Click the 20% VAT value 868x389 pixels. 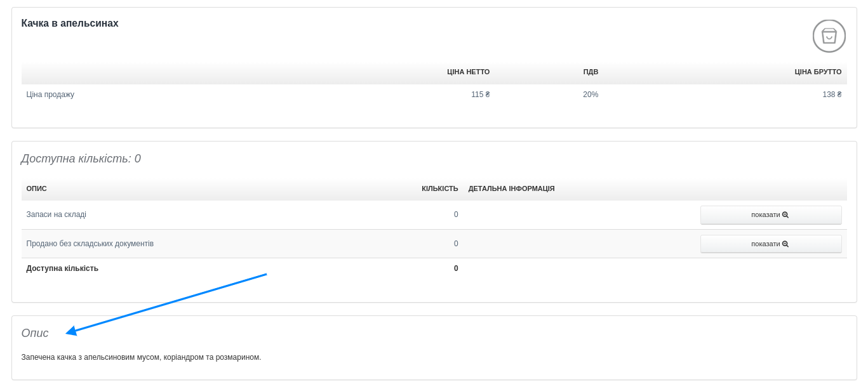(x=591, y=95)
